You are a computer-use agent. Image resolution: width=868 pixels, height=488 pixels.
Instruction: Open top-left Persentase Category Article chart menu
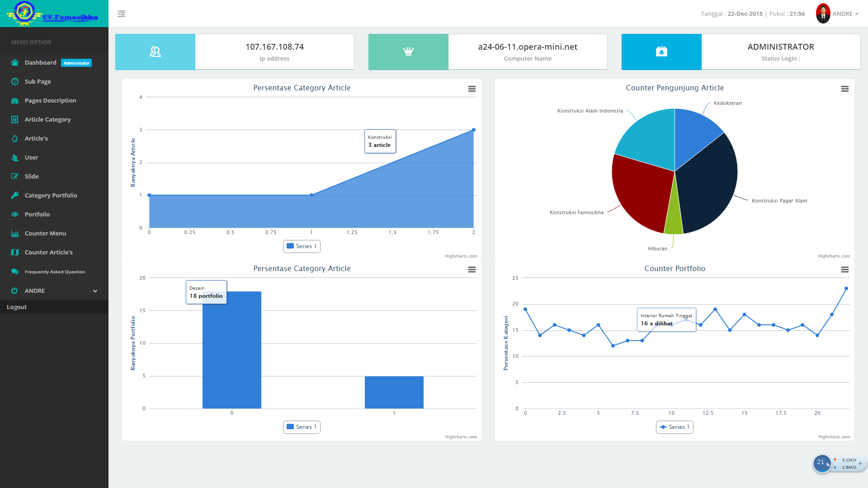coord(472,89)
